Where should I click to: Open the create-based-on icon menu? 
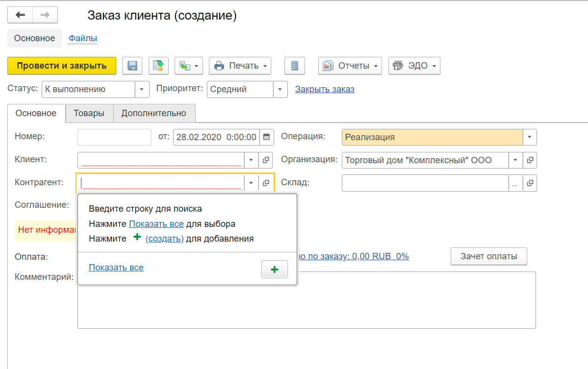[188, 66]
